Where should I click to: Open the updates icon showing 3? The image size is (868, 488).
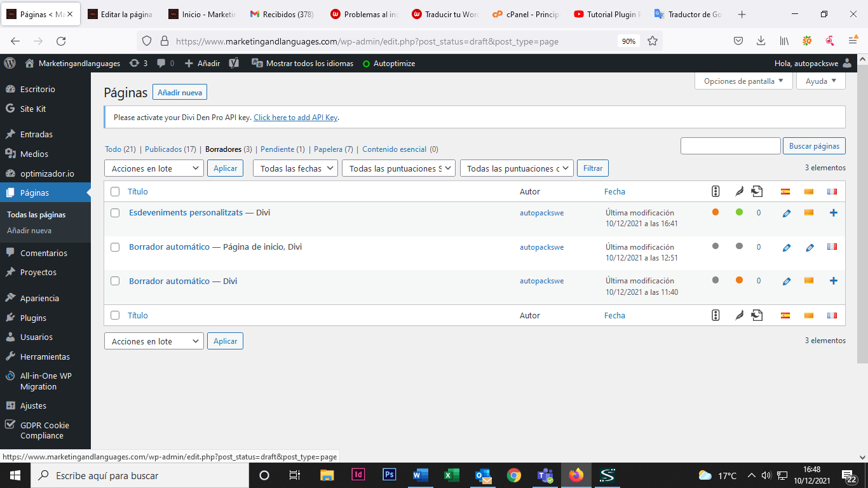click(x=138, y=63)
